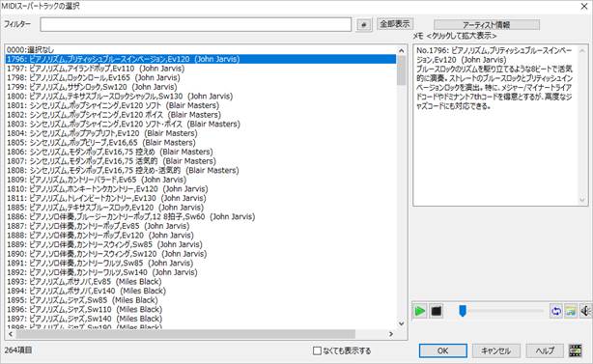Viewport: 593px width, 364px height.
Task: Click the preview position slider handle
Action: pos(463,311)
